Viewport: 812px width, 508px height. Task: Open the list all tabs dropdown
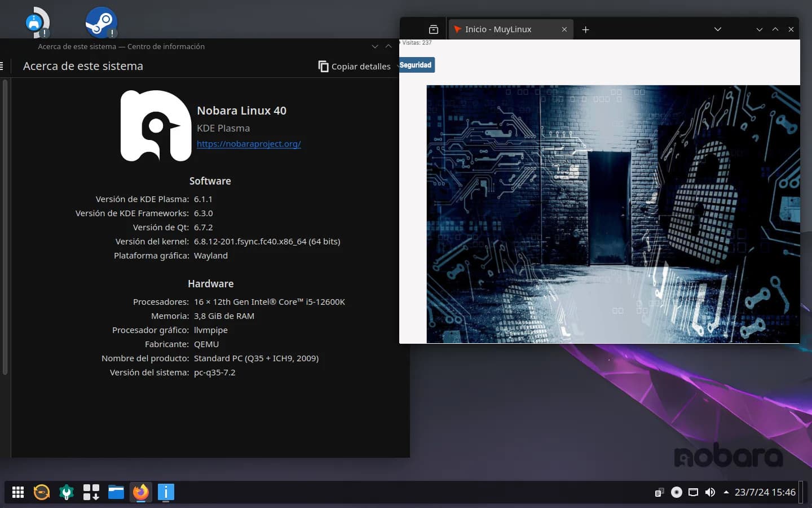[717, 29]
